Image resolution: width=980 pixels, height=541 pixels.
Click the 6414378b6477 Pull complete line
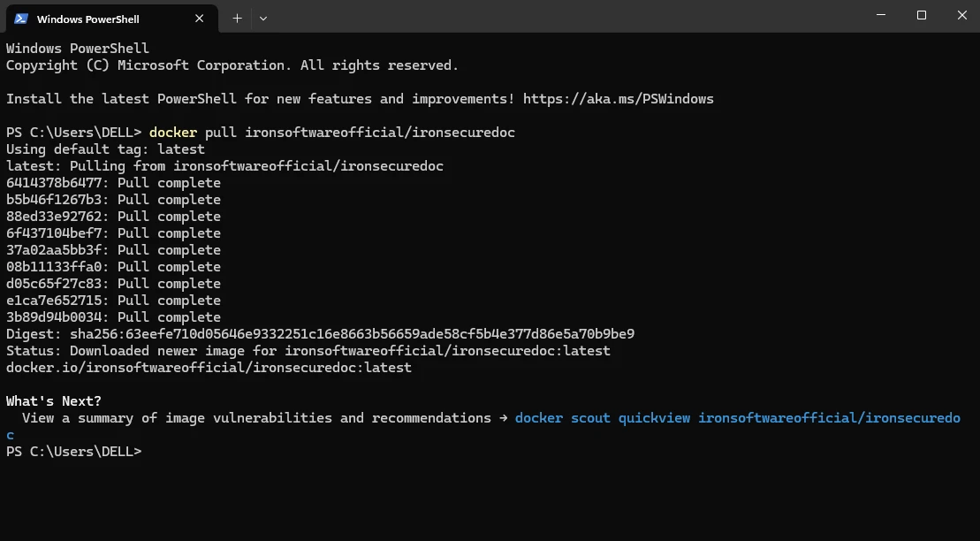(113, 183)
